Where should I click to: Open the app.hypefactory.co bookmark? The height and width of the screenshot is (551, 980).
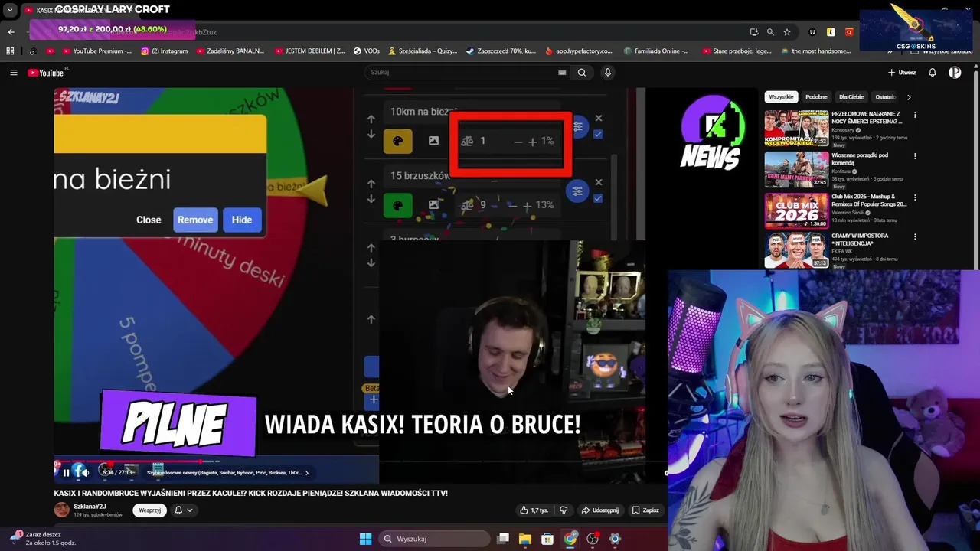[x=579, y=51]
